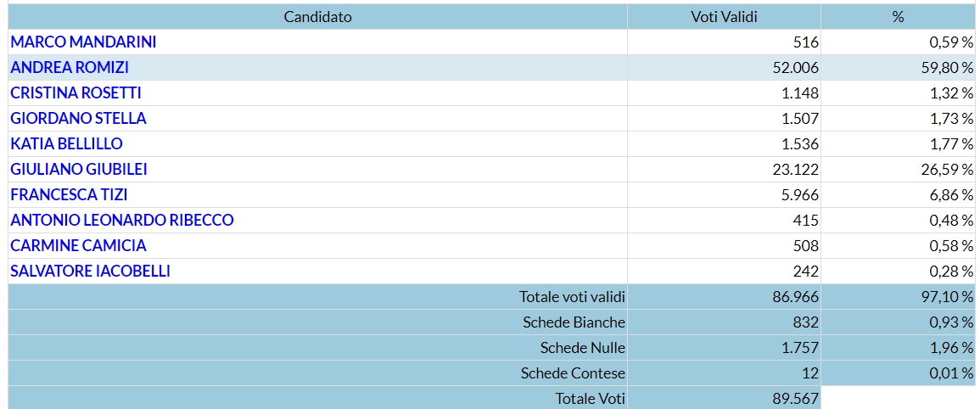
Task: Open the GIORDANO STELLA candidate link
Action: (78, 118)
